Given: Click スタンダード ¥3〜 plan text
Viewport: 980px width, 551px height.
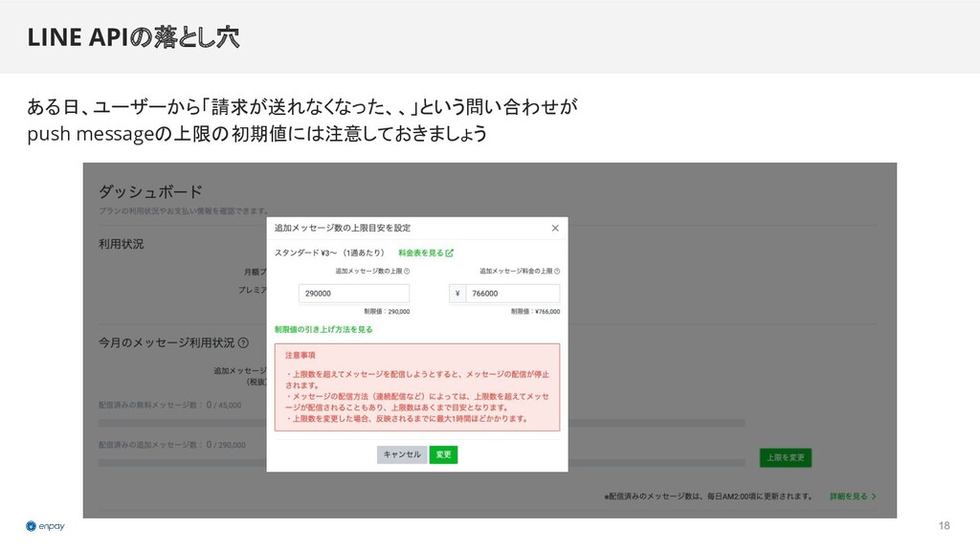Looking at the screenshot, I should (x=329, y=253).
